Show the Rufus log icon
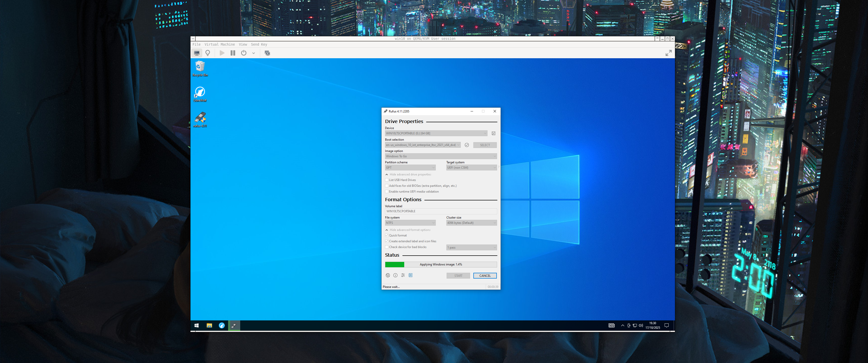Viewport: 868px width, 363px height. click(x=411, y=275)
